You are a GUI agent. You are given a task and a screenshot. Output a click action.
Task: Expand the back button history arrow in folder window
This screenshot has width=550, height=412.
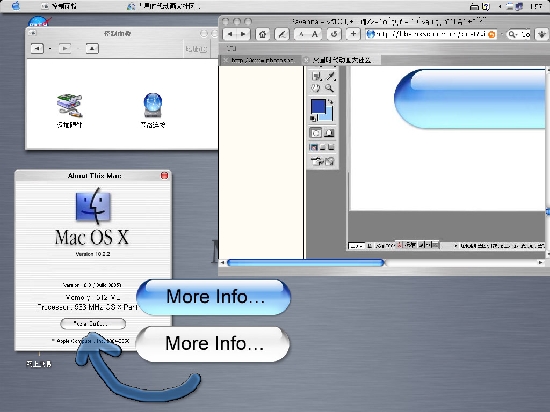tap(50, 48)
